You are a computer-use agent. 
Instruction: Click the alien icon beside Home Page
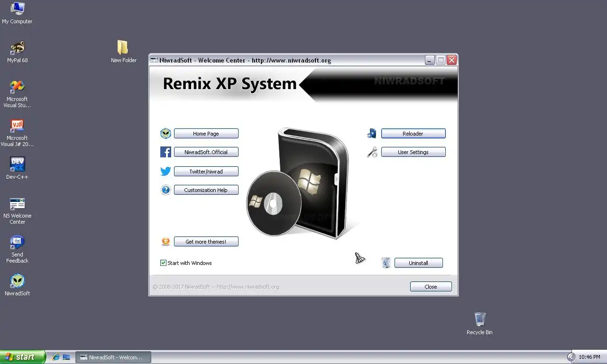click(166, 134)
